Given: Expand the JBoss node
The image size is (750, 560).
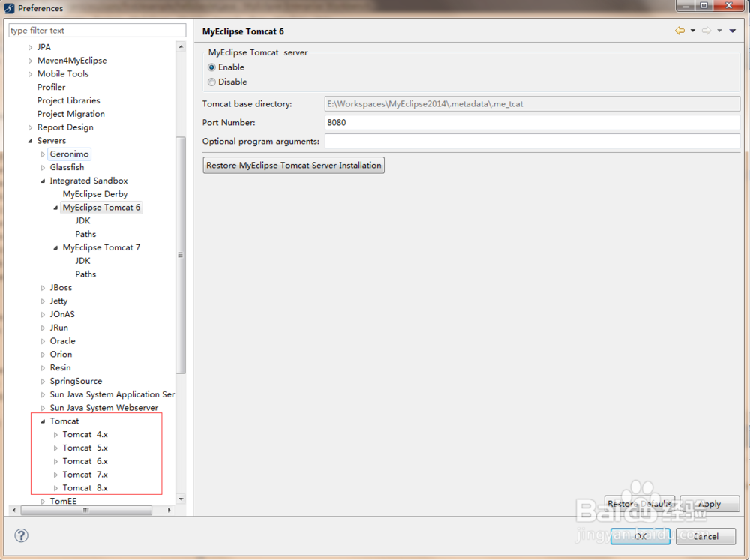Looking at the screenshot, I should [43, 288].
